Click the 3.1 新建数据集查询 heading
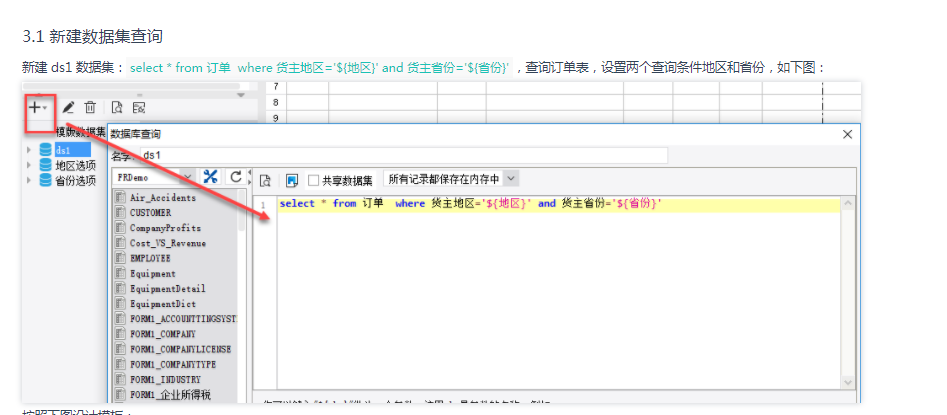 [x=92, y=36]
